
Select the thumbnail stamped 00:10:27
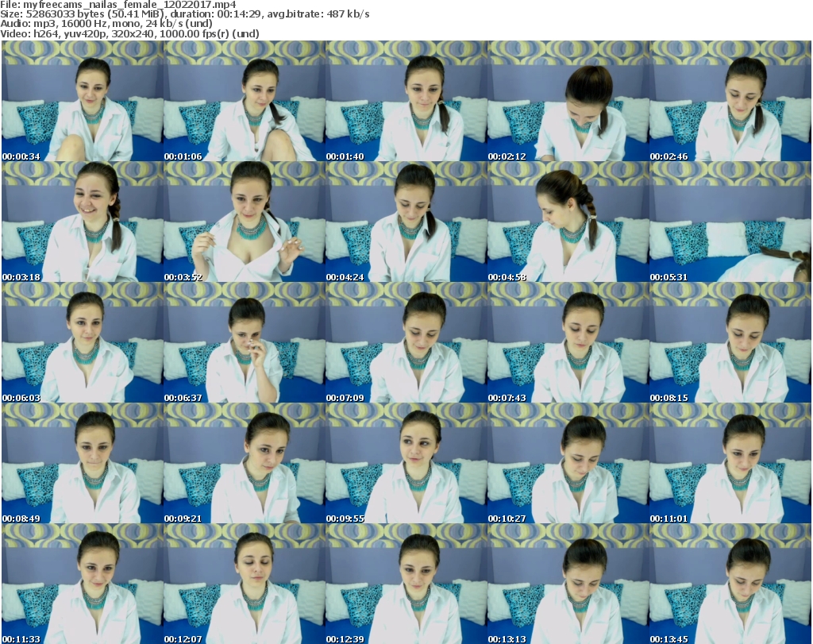[568, 464]
